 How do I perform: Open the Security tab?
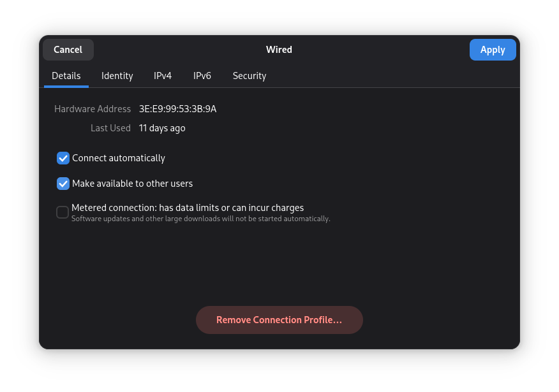(250, 76)
